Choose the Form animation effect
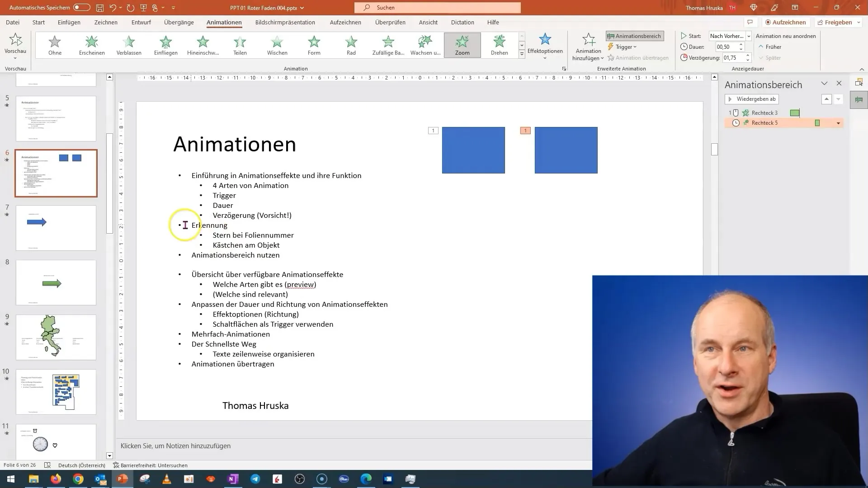This screenshot has width=868, height=488. click(314, 45)
